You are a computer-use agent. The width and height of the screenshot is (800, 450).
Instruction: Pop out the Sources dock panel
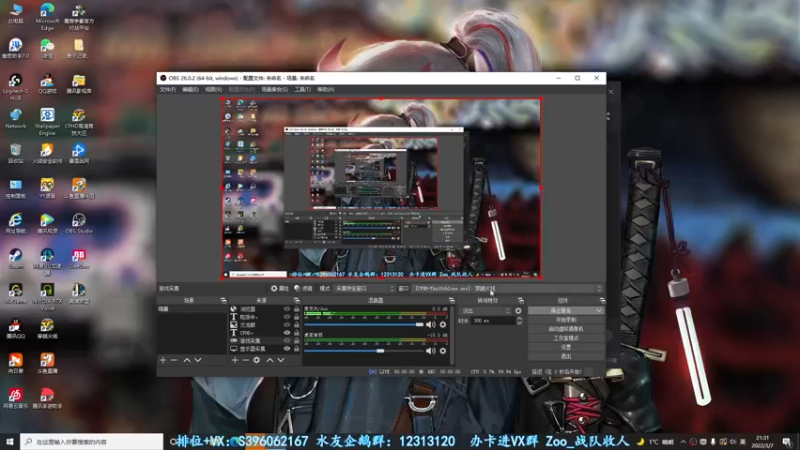[296, 301]
